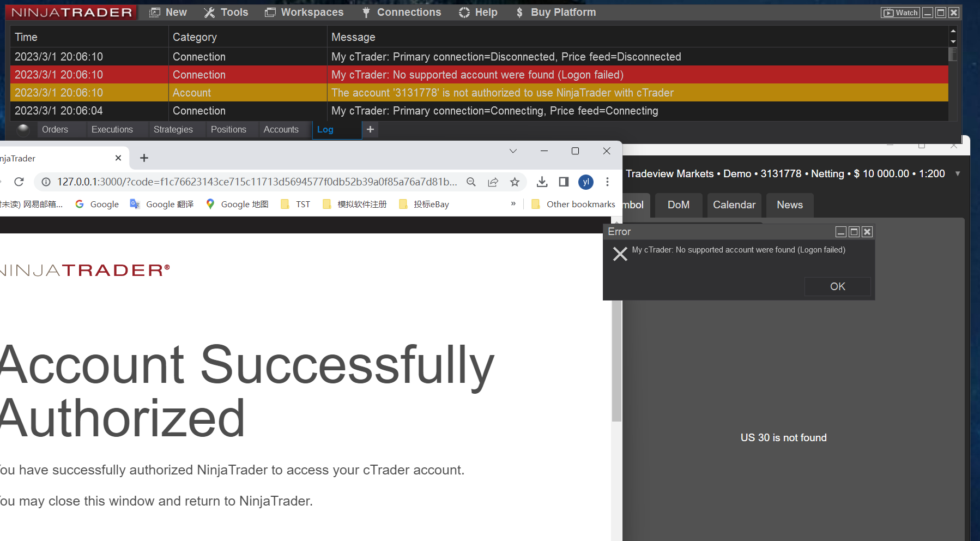Open a new browser tab
Image resolution: width=980 pixels, height=541 pixels.
point(144,158)
